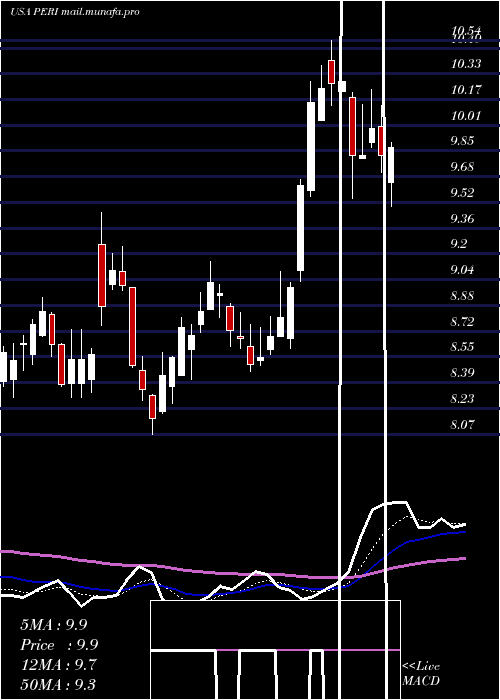Click the 'Price : 9.9' legend entry
Image resolution: width=500 pixels, height=700 pixels.
click(59, 645)
